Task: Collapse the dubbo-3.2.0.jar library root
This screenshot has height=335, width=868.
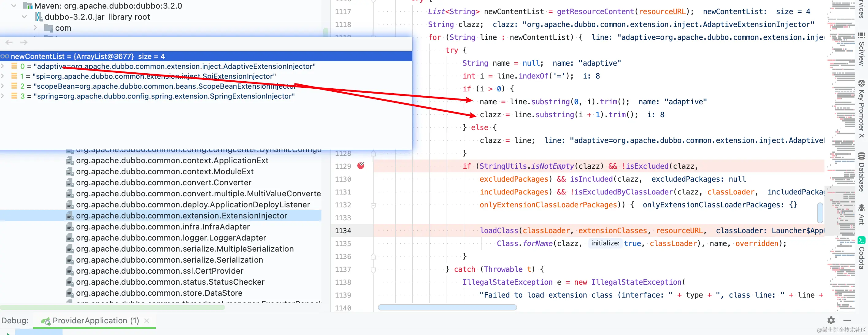Action: point(24,17)
